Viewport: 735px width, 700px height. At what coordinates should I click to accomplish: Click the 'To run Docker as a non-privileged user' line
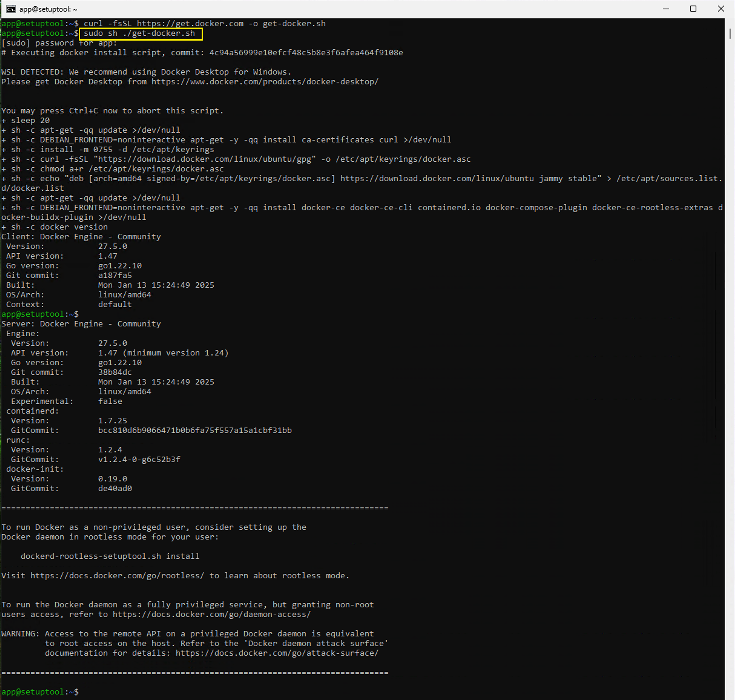coord(154,527)
